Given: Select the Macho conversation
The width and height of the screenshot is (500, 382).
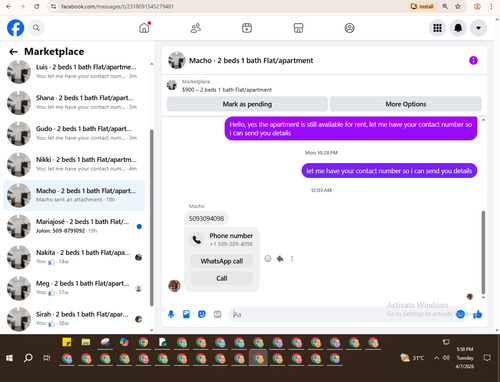Looking at the screenshot, I should (74, 195).
